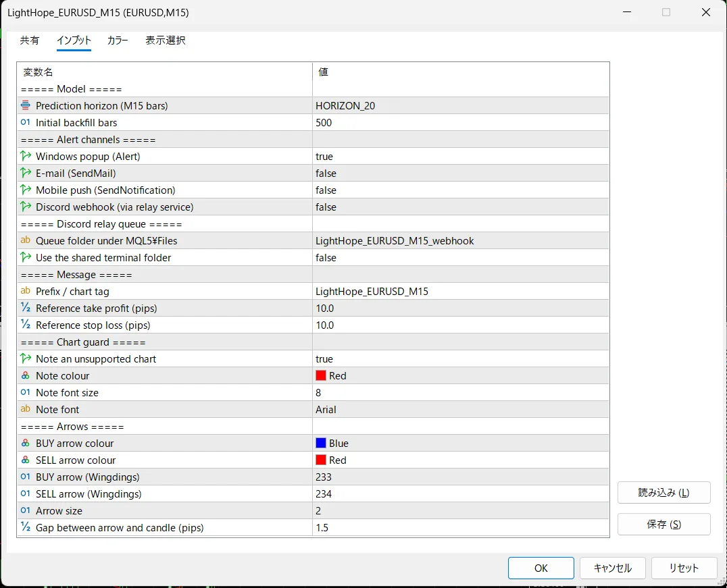The width and height of the screenshot is (727, 588).
Task: Switch to the 共有 tab
Action: click(30, 41)
